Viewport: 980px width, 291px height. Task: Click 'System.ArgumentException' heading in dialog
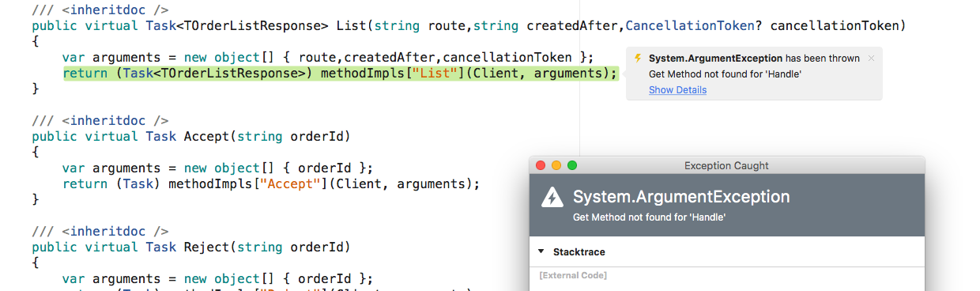681,197
